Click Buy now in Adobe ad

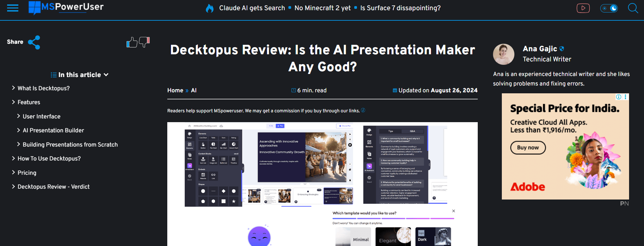click(528, 148)
